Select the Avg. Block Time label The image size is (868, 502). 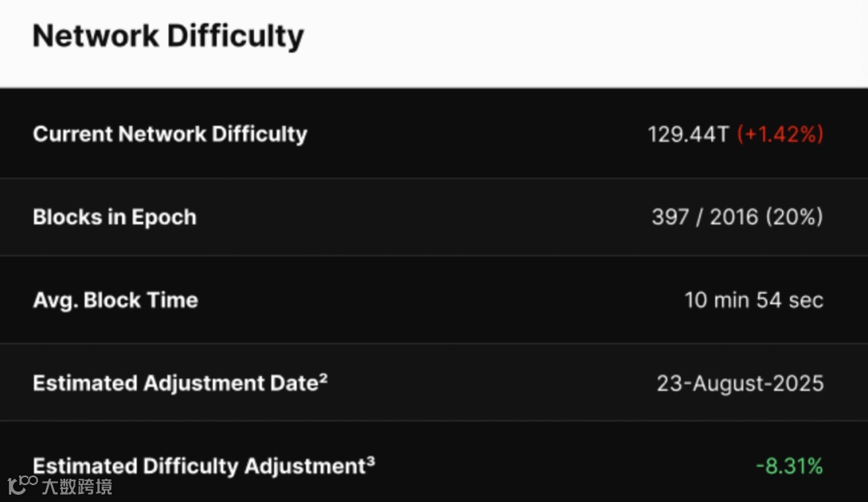click(115, 300)
